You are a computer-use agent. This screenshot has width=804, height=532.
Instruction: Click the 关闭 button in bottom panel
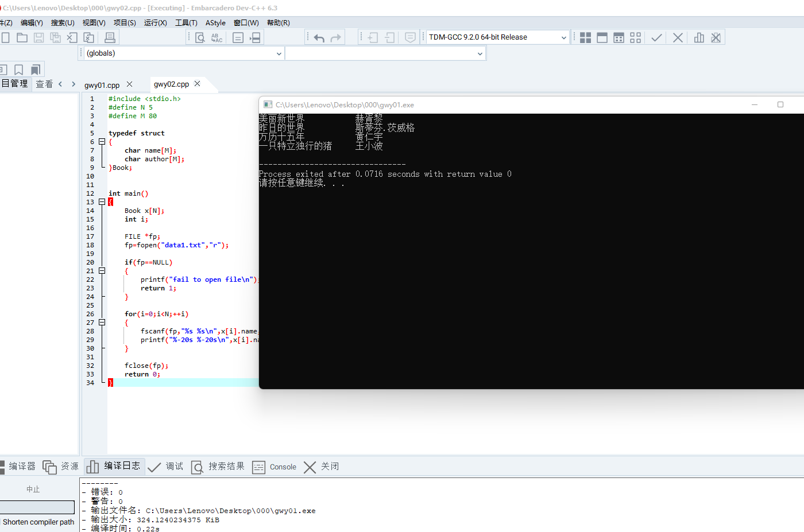click(x=322, y=467)
